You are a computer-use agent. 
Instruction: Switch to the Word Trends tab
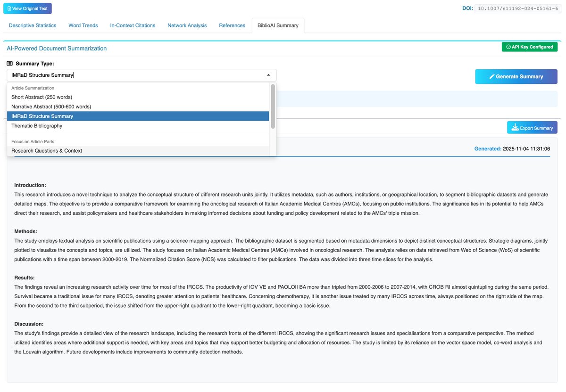point(83,25)
